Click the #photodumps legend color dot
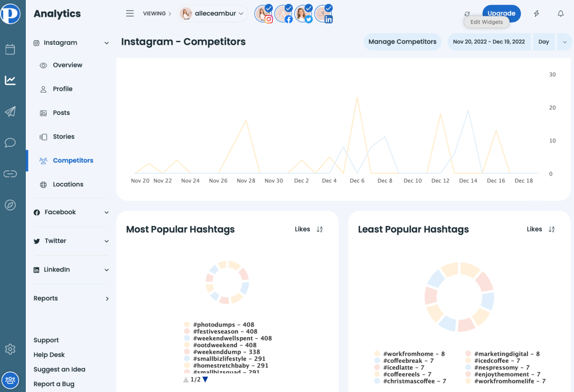The image size is (574, 392). 187,325
